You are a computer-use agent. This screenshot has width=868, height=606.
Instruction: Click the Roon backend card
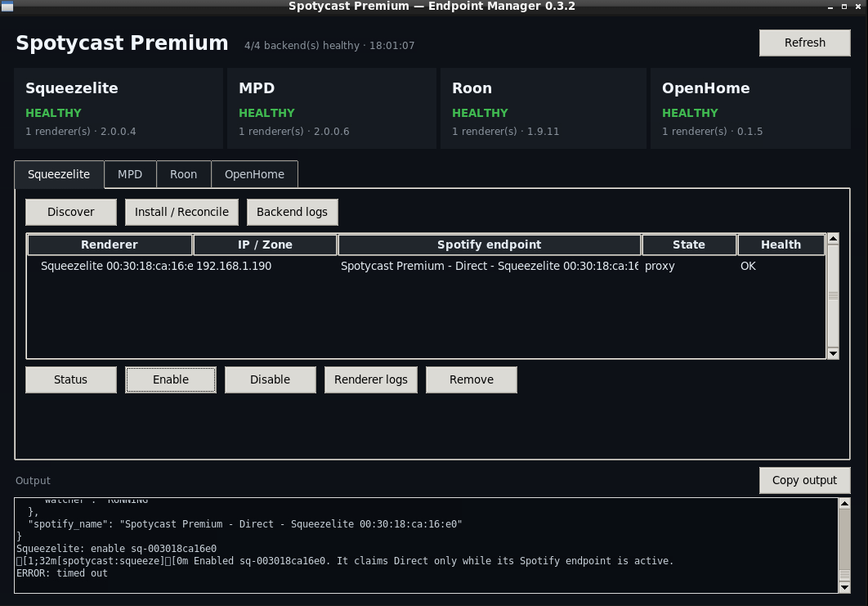544,109
